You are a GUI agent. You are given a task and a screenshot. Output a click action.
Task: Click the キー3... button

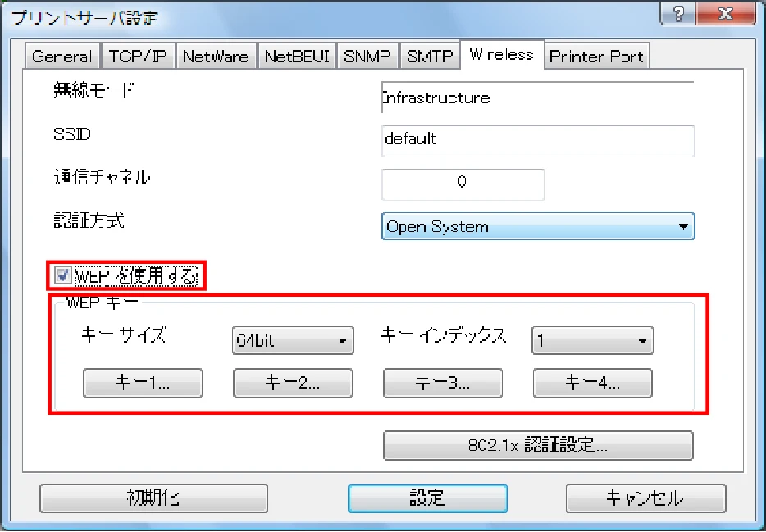pos(443,383)
